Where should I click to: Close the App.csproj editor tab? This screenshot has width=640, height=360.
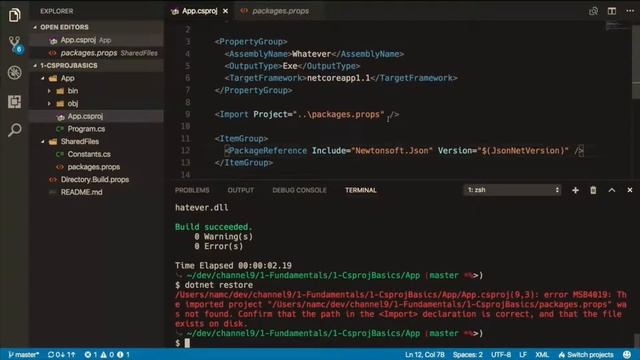pos(225,11)
